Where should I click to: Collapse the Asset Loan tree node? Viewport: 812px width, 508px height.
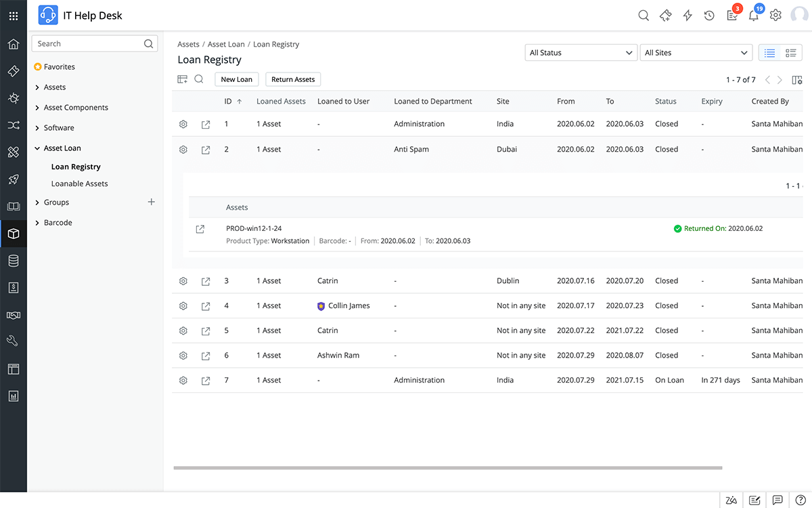[37, 148]
